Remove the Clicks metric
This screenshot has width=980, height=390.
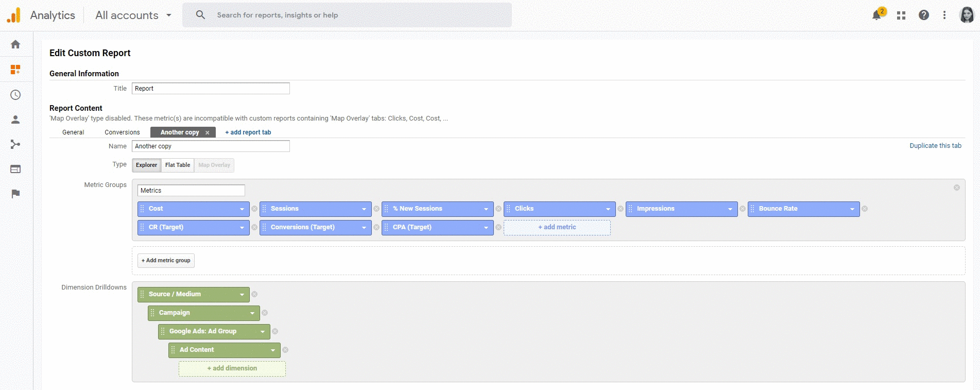(621, 209)
